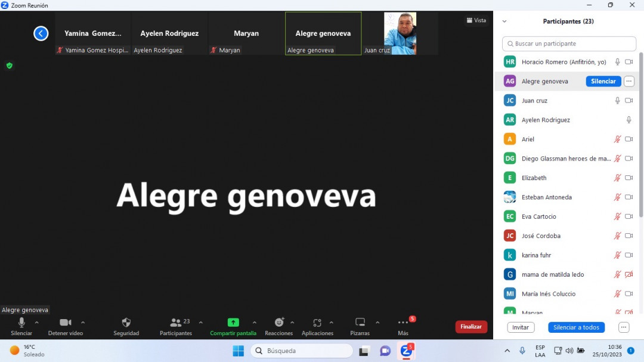Mute Alegre genoveva with Silenciar button
This screenshot has width=644, height=362.
pos(603,81)
